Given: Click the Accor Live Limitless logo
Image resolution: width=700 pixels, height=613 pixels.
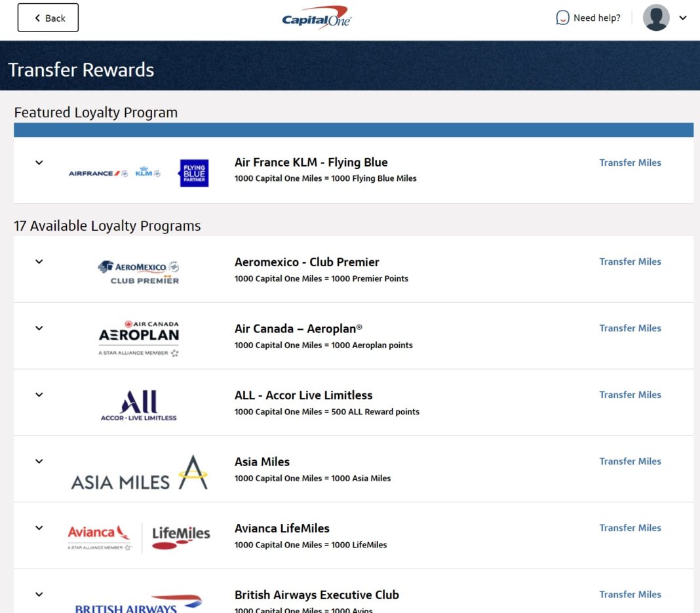Looking at the screenshot, I should 140,401.
